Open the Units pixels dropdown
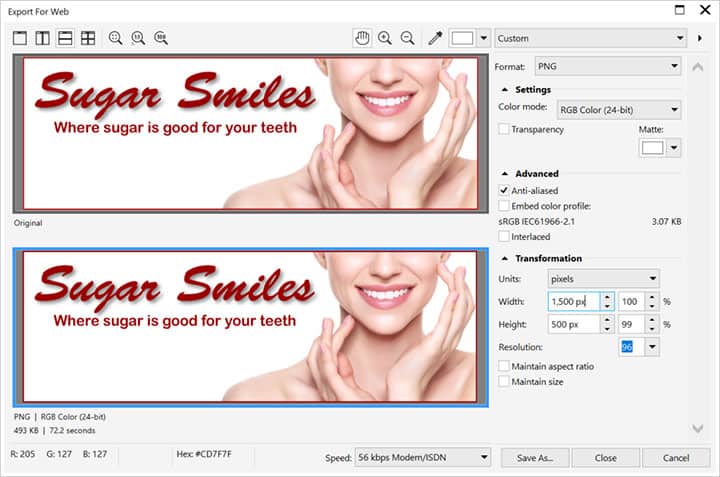Image resolution: width=720 pixels, height=477 pixels. click(x=603, y=279)
